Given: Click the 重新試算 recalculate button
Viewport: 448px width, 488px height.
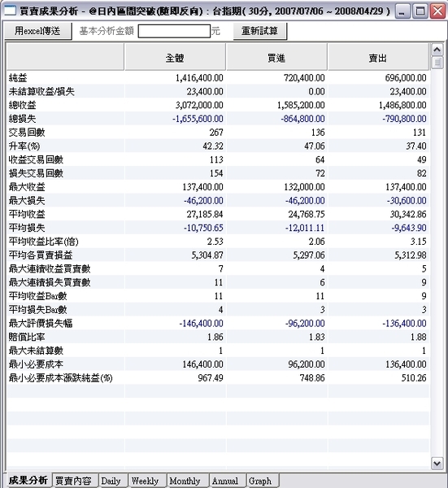Looking at the screenshot, I should [260, 31].
